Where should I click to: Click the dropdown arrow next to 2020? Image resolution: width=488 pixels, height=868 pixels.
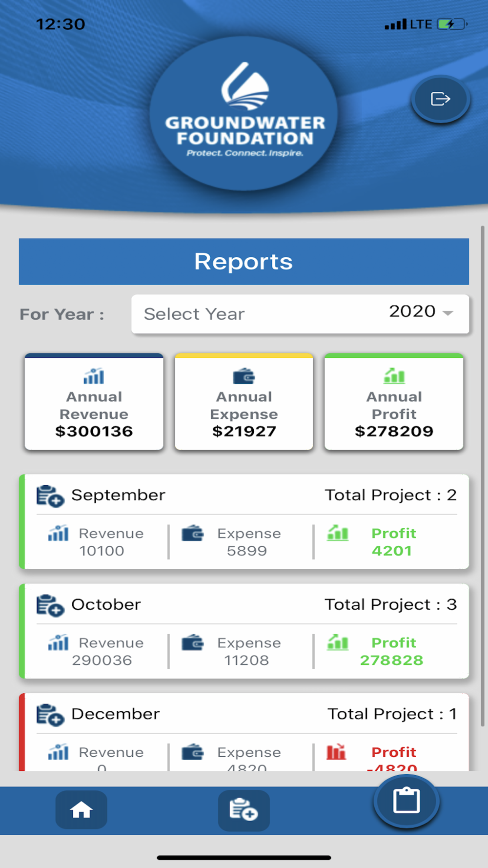447,313
